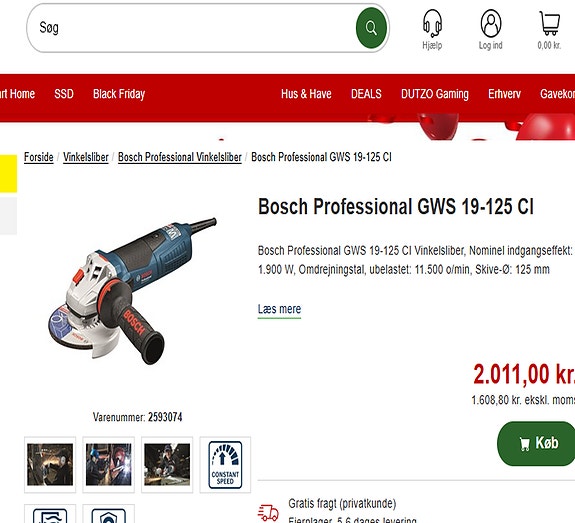Open the SSD menu item
This screenshot has width=575, height=523.
[64, 94]
